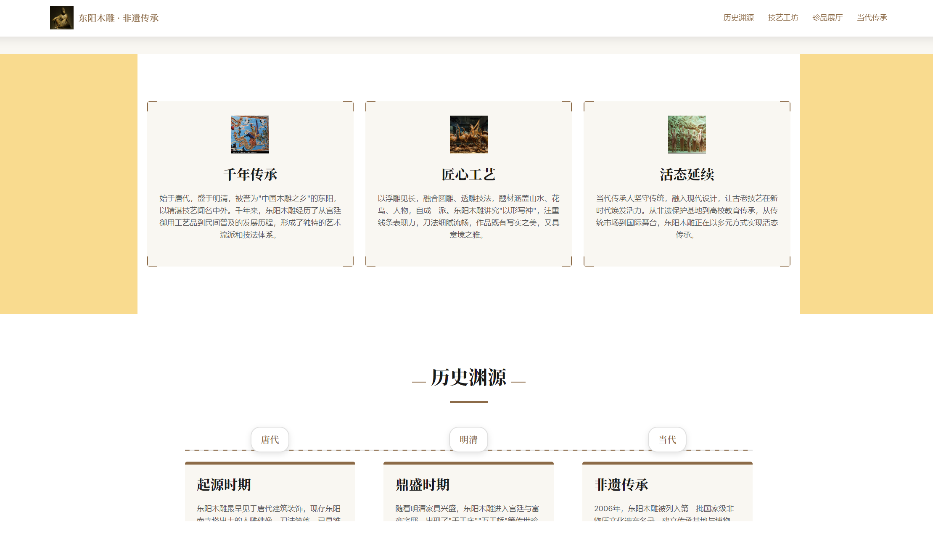The height and width of the screenshot is (560, 933).
Task: Open 技艺工坊 navigation link
Action: coord(782,18)
